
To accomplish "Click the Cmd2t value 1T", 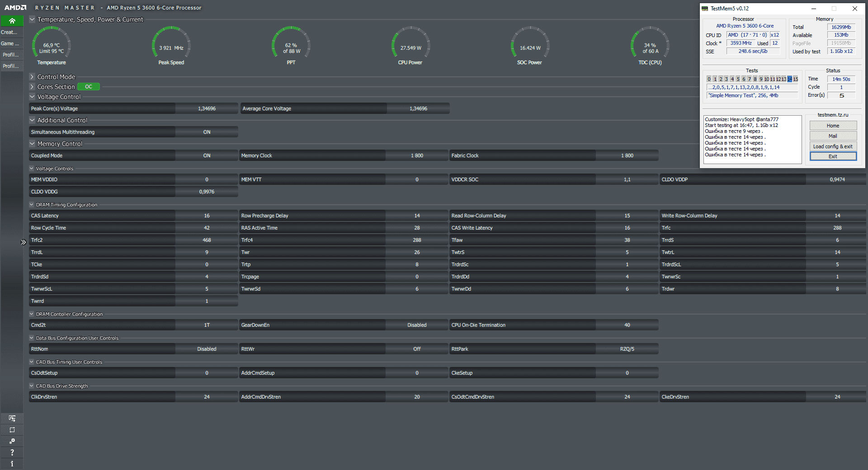I will [207, 325].
